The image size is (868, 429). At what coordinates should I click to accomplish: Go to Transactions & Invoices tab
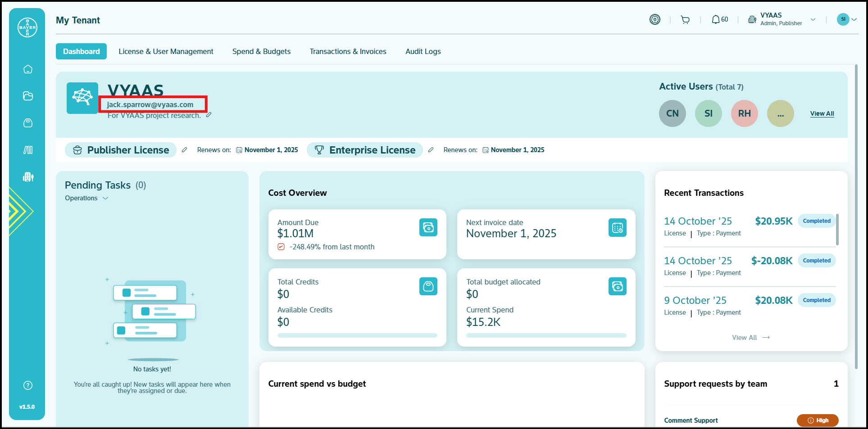point(348,51)
